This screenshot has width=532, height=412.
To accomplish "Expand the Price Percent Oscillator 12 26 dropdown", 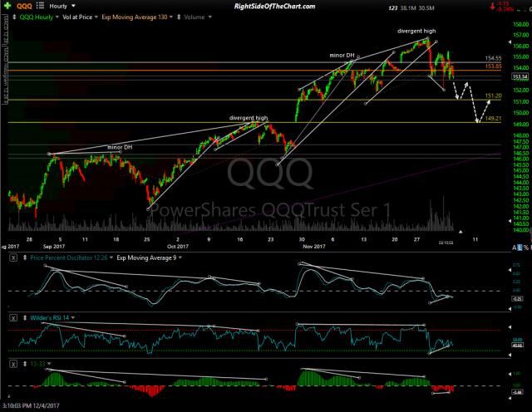I will click(x=111, y=257).
